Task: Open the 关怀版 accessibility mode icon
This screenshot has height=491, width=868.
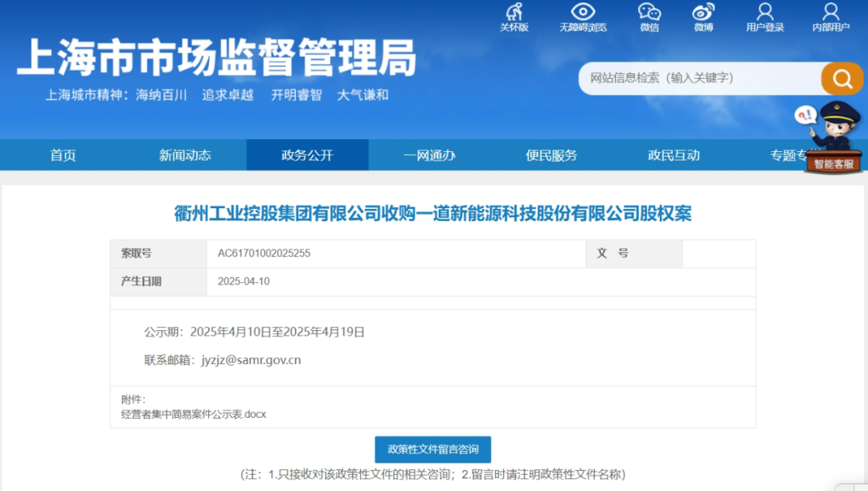Action: coord(514,17)
